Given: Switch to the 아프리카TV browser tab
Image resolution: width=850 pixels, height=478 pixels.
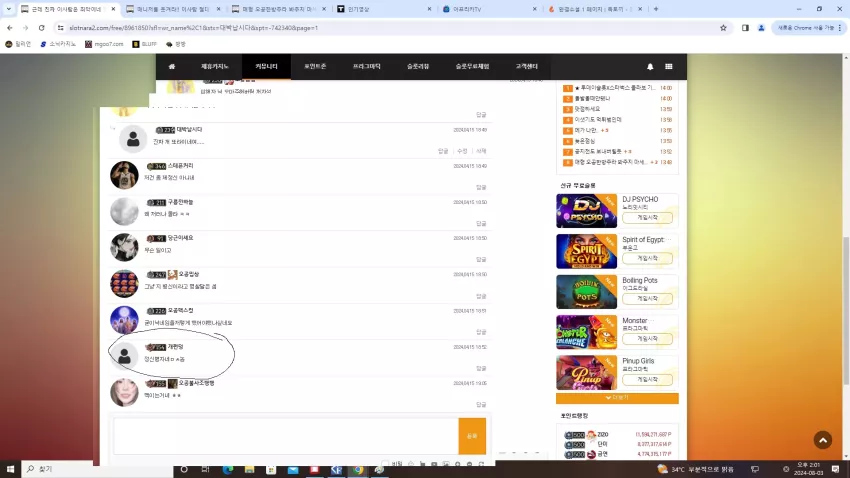Looking at the screenshot, I should click(490, 9).
